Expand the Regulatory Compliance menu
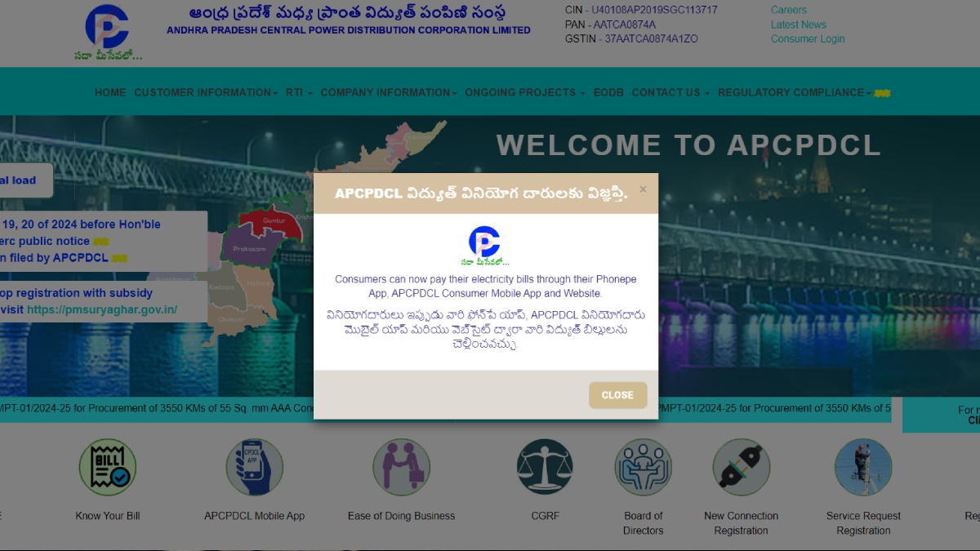The height and width of the screenshot is (551, 980). pyautogui.click(x=794, y=92)
